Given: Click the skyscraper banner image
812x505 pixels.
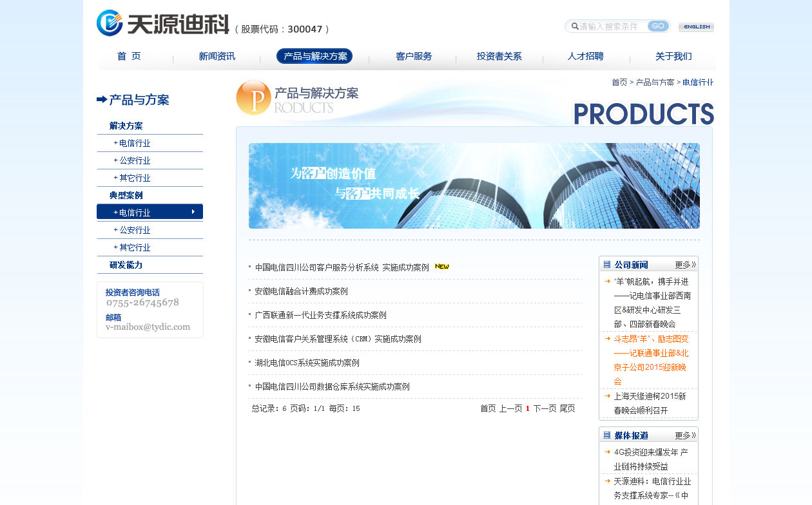Looking at the screenshot, I should [474, 186].
